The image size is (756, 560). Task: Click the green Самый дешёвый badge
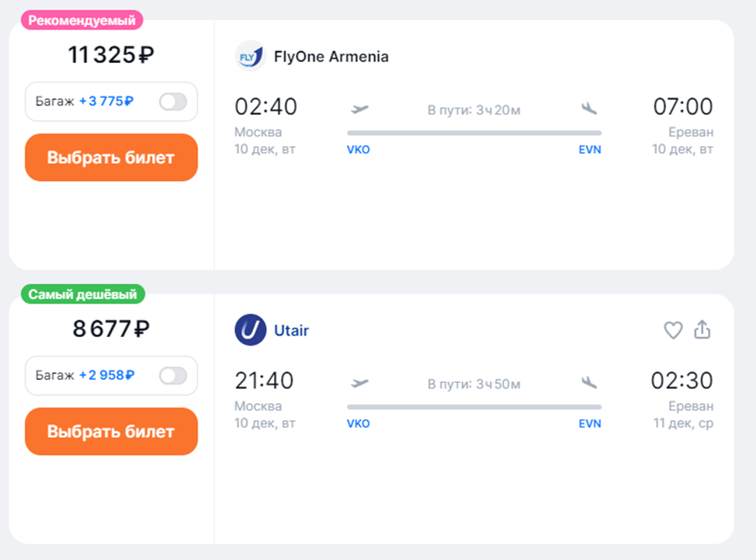(x=82, y=295)
